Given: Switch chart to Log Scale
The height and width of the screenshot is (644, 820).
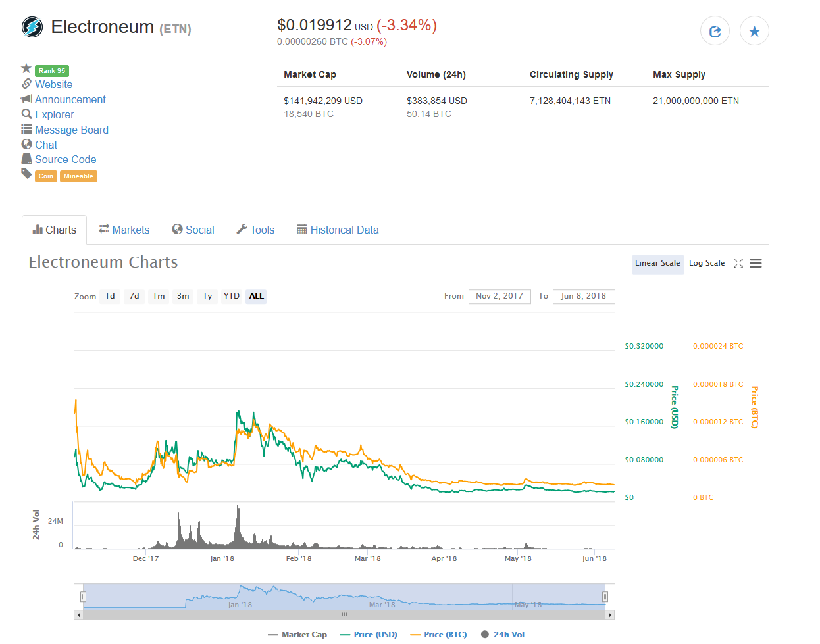Looking at the screenshot, I should (x=707, y=263).
